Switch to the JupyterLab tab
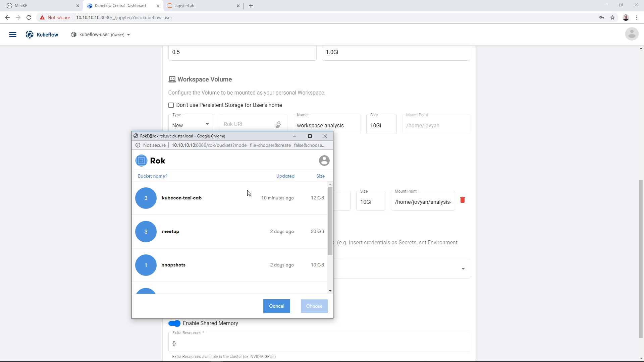This screenshot has width=644, height=362. (x=203, y=6)
